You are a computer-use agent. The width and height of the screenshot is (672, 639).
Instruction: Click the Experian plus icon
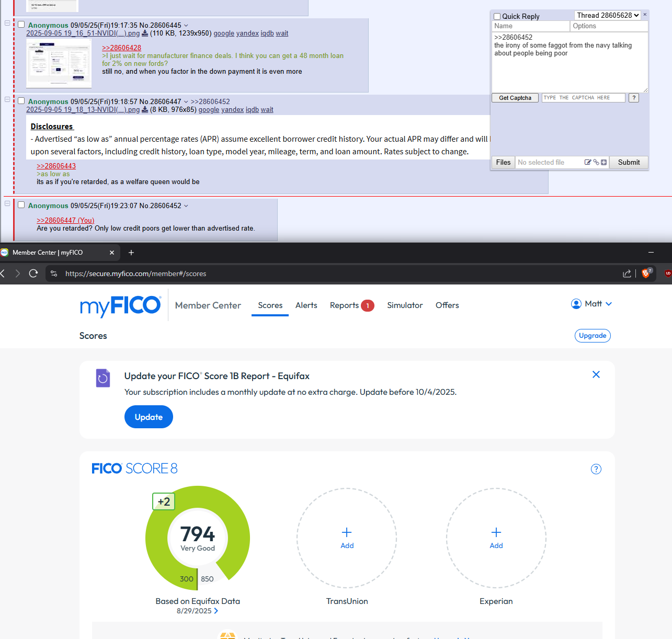[496, 532]
